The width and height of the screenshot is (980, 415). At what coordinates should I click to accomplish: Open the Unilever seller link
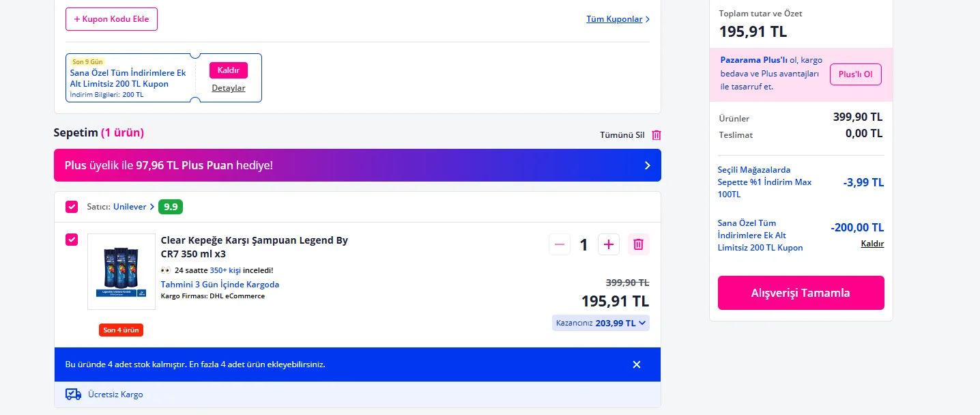coord(134,207)
